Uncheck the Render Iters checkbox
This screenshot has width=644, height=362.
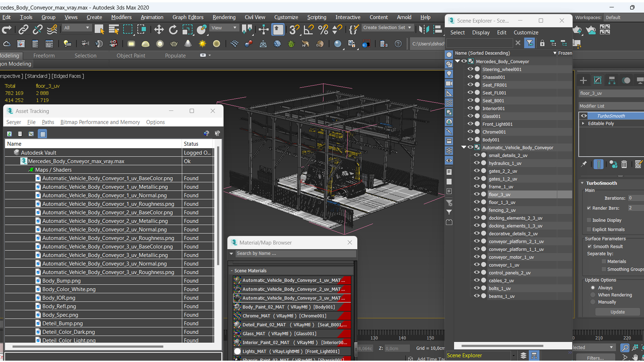click(589, 208)
